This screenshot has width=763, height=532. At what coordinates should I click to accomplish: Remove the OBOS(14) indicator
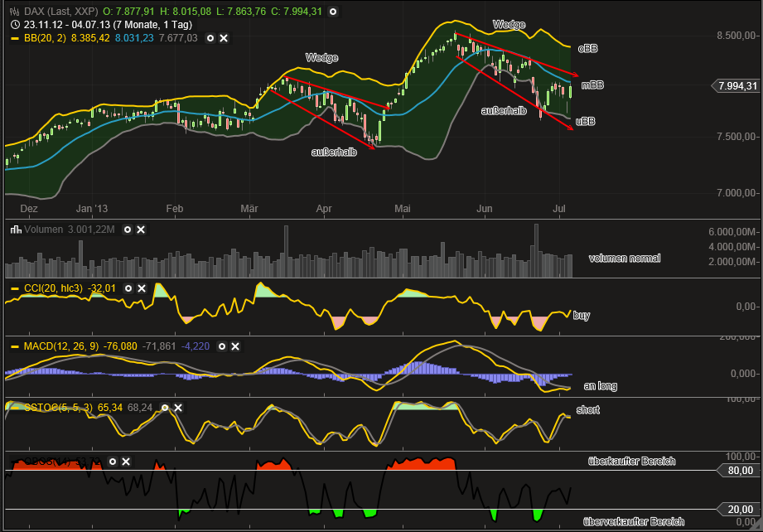[126, 462]
